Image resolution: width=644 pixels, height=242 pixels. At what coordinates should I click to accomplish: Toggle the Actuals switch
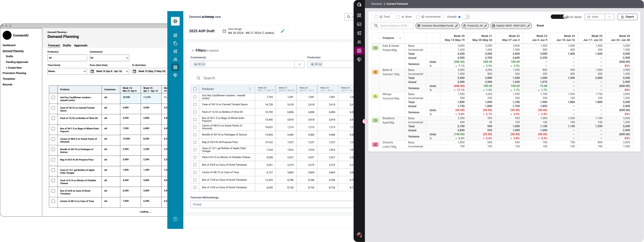(x=465, y=17)
